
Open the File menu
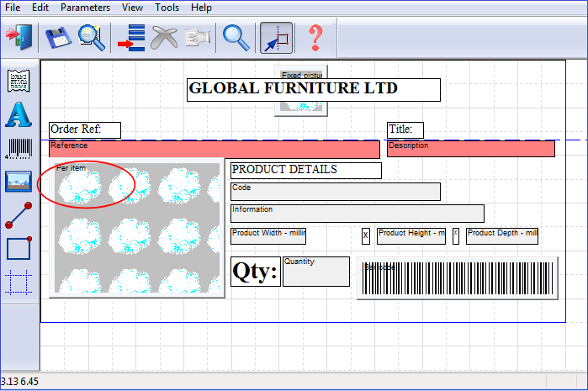point(13,8)
